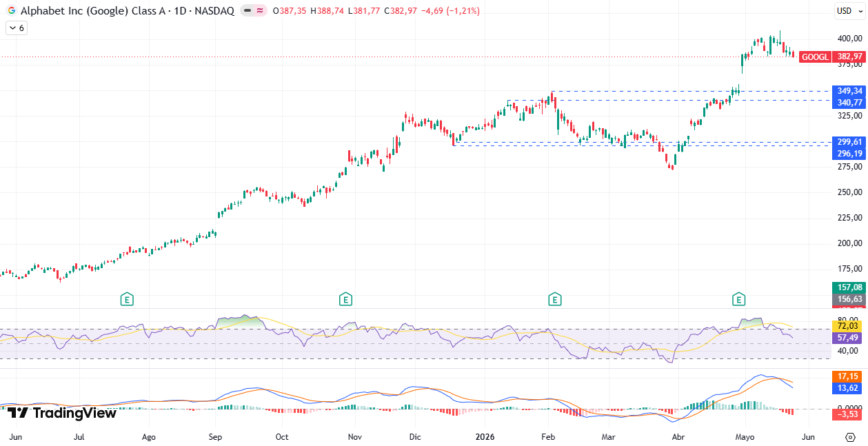Select the 296,19 price label
This screenshot has height=446, width=868.
pyautogui.click(x=849, y=154)
